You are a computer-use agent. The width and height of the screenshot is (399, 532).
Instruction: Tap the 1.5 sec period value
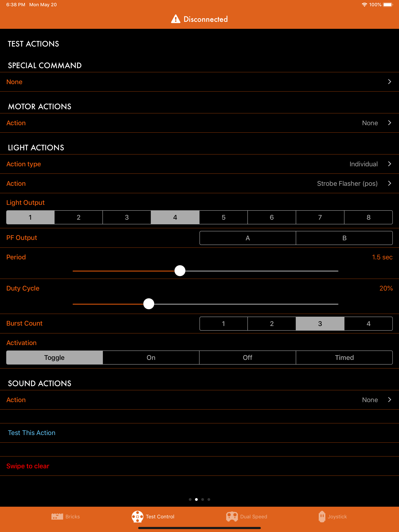click(x=382, y=257)
